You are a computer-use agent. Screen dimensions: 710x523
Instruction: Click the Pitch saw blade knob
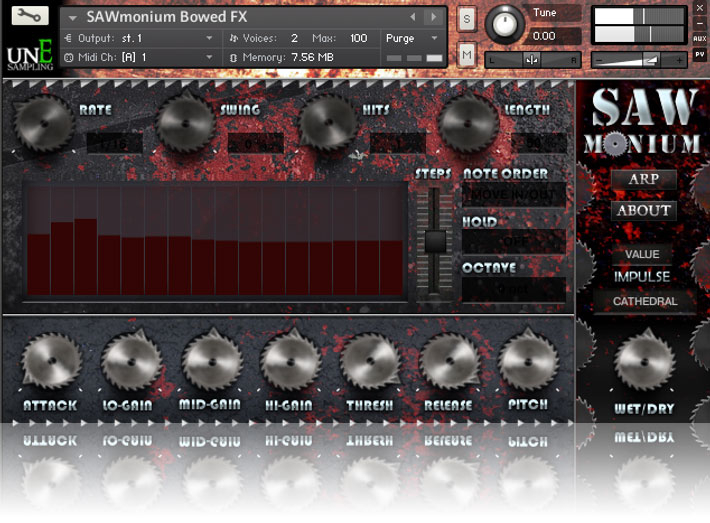pos(528,361)
